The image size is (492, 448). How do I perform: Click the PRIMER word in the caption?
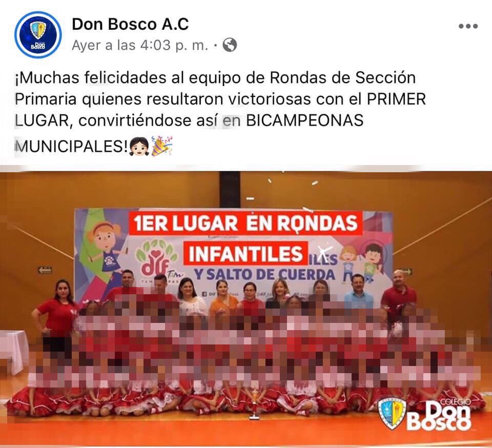[396, 99]
